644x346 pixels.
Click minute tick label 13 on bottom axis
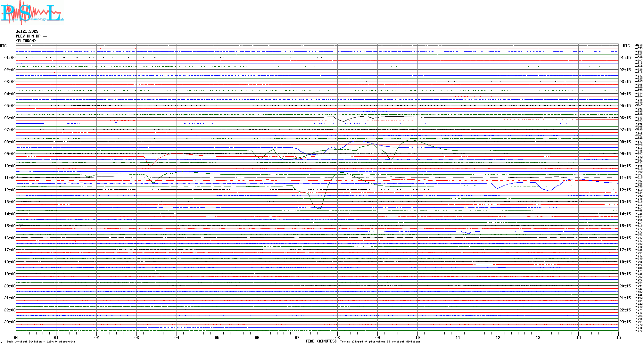click(538, 337)
